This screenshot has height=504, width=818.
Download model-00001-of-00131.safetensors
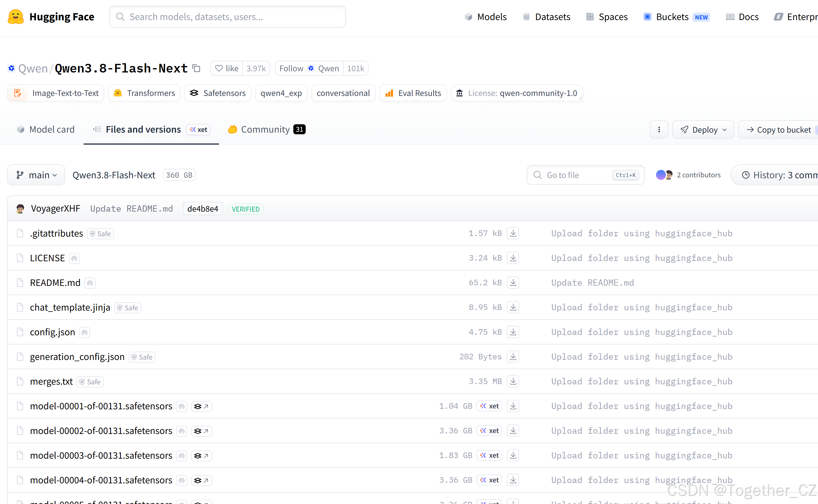click(x=513, y=406)
